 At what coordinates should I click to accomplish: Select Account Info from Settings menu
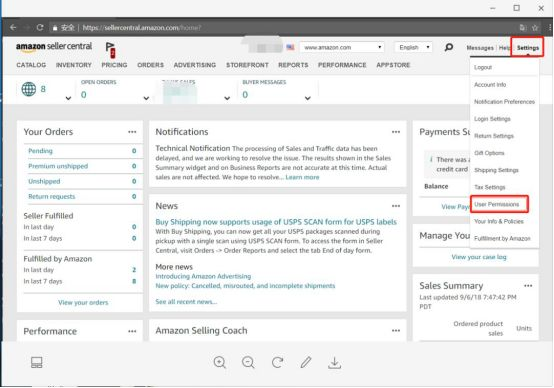490,84
